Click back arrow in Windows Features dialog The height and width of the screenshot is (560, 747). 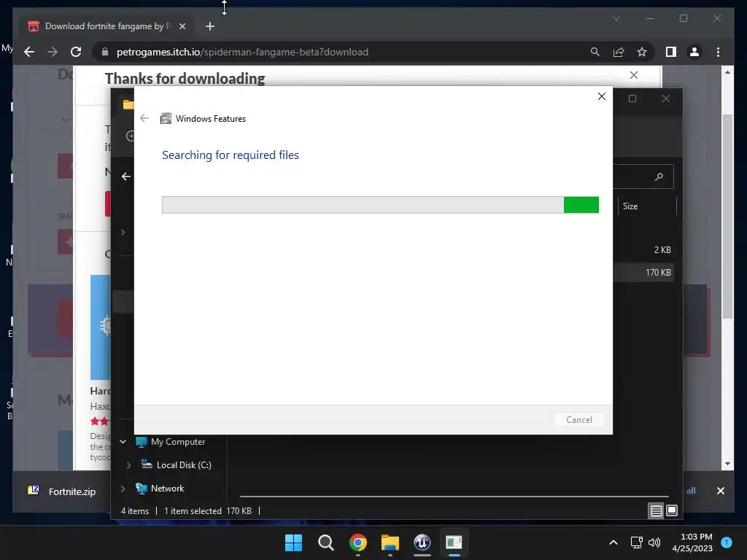[x=144, y=118]
